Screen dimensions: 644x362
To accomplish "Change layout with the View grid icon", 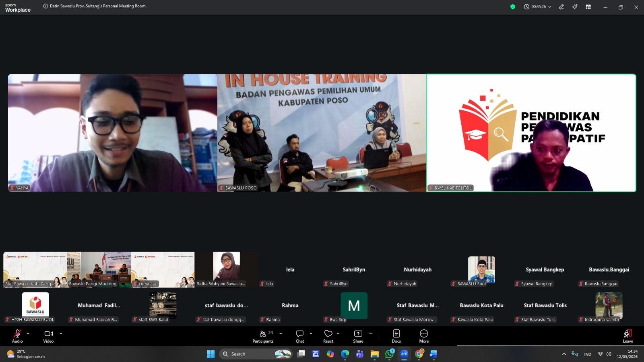I will point(588,7).
